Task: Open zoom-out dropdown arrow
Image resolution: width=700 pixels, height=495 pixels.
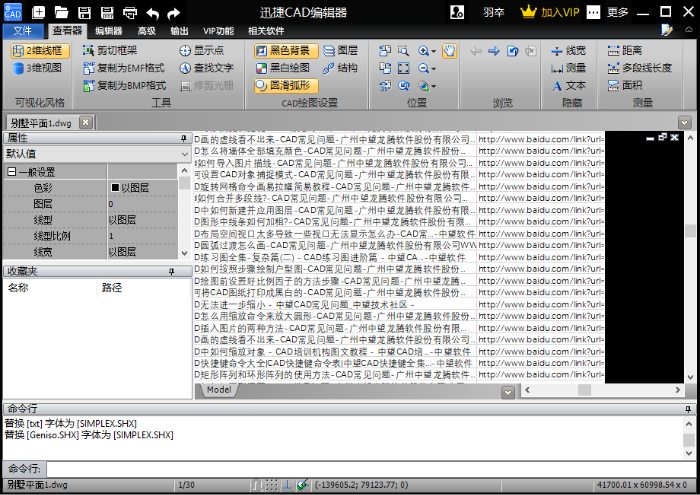Action: coord(433,69)
